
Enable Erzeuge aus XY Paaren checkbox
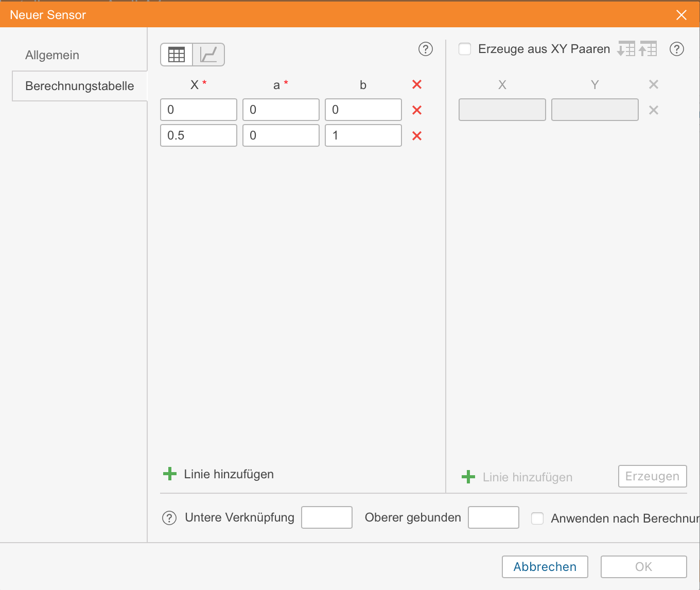465,49
